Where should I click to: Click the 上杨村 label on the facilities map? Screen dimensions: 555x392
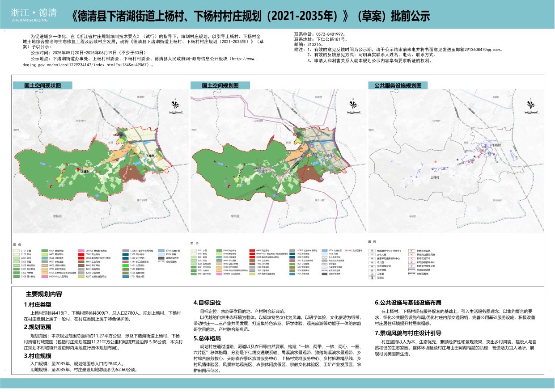click(x=436, y=177)
